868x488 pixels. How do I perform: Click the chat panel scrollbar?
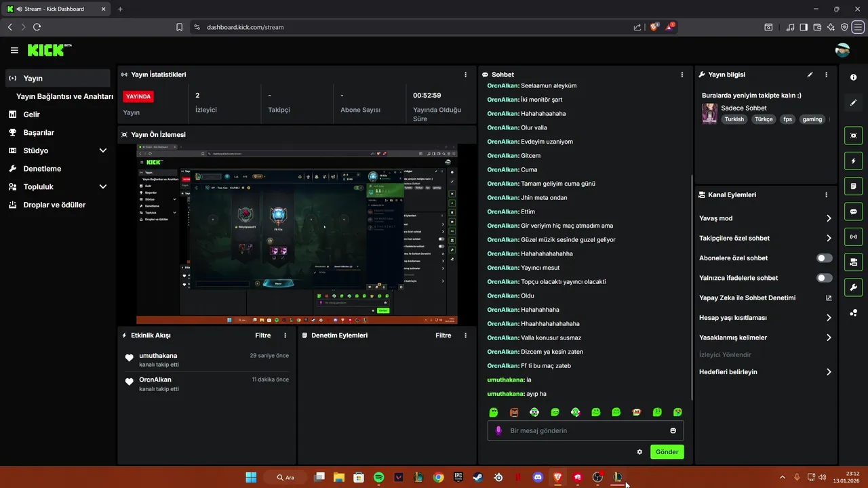coord(691,288)
